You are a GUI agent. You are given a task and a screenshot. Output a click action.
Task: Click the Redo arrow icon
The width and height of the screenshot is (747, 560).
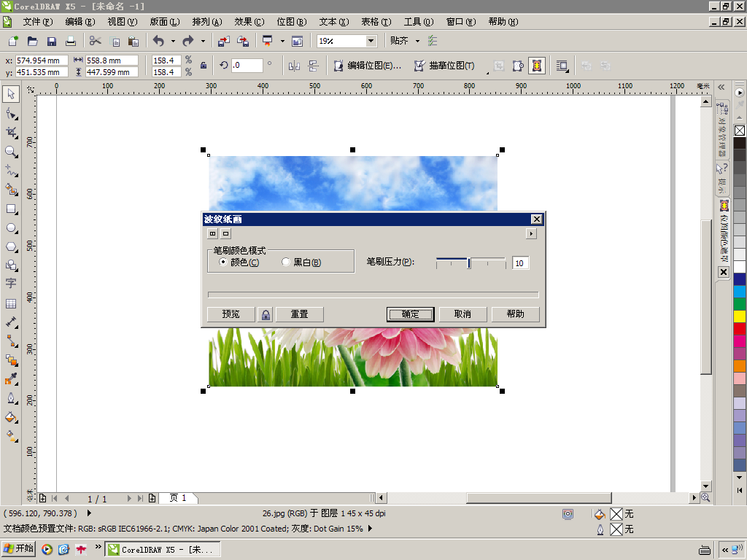(188, 41)
